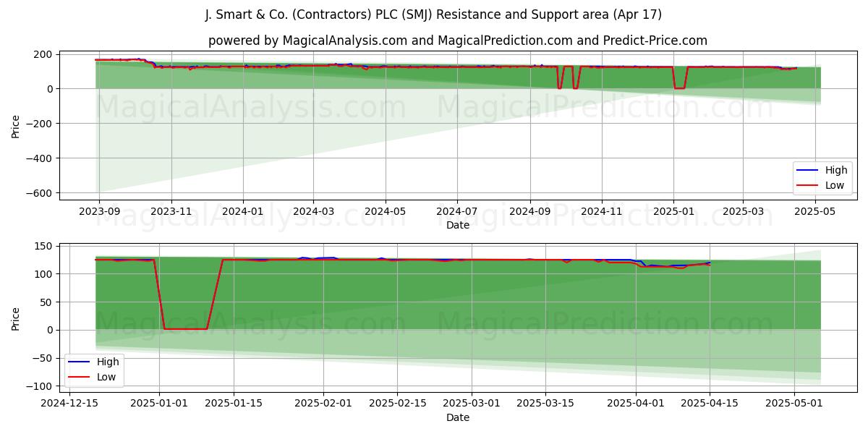Click the '2024-12-15' tick label
Image resolution: width=868 pixels, height=434 pixels.
click(x=70, y=402)
